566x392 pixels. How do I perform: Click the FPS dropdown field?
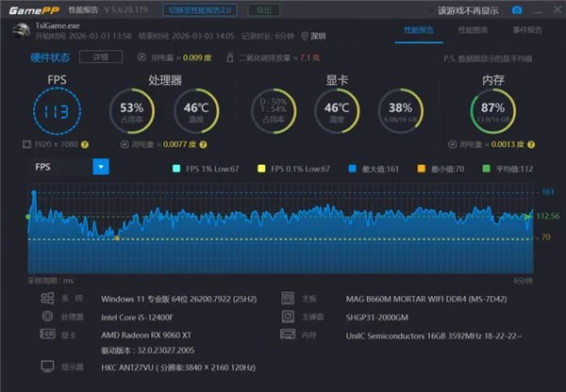pyautogui.click(x=69, y=167)
